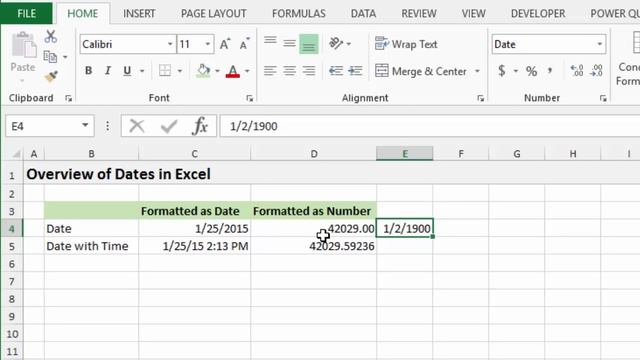Select cell containing 1/25/15 2:13 PM
Image resolution: width=640 pixels, height=360 pixels.
click(x=195, y=246)
